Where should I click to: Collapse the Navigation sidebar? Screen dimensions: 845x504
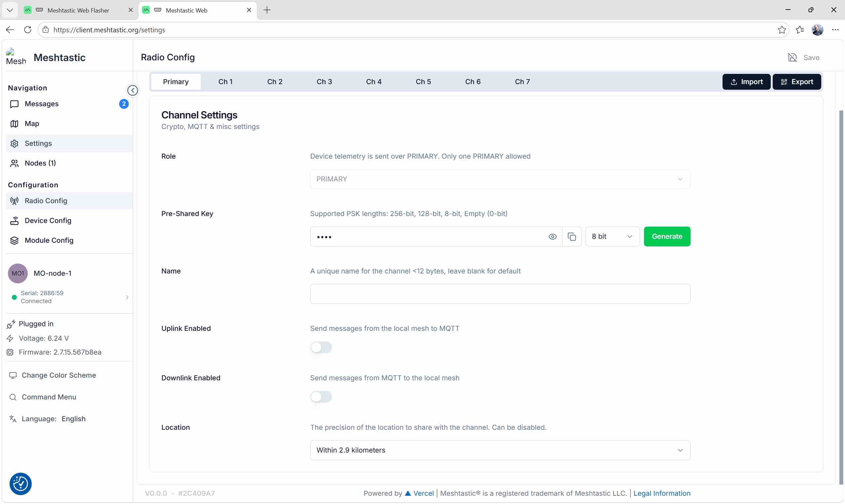point(132,90)
